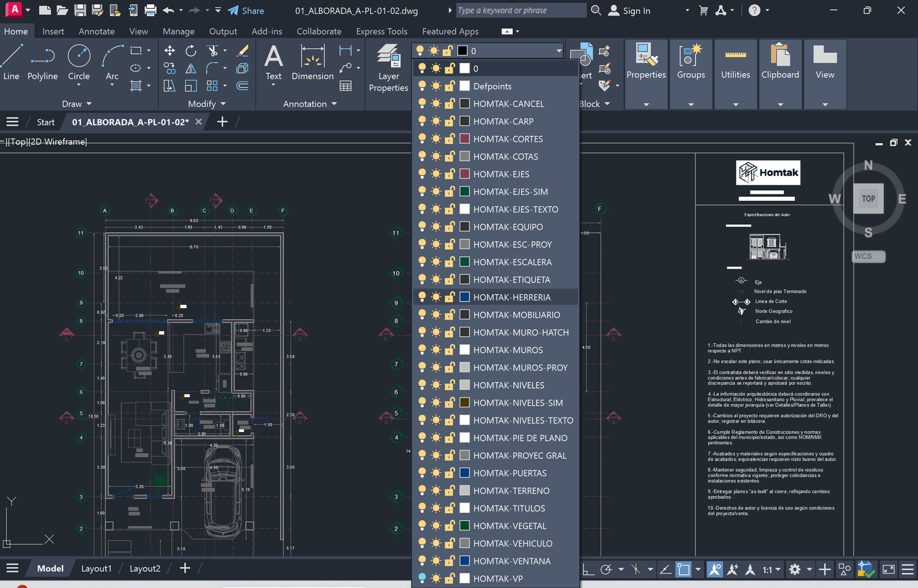Select the Move tool in Modify panel
The image size is (918, 588).
(169, 50)
